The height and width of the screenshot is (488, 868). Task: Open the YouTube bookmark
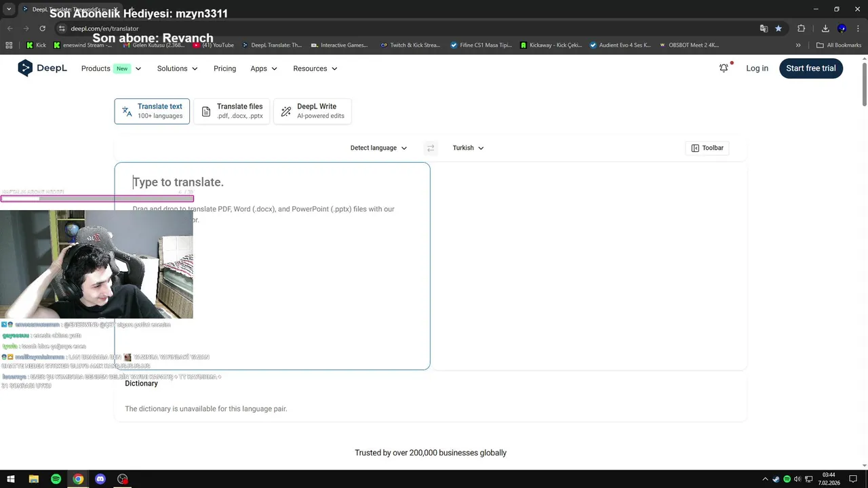[x=214, y=45]
